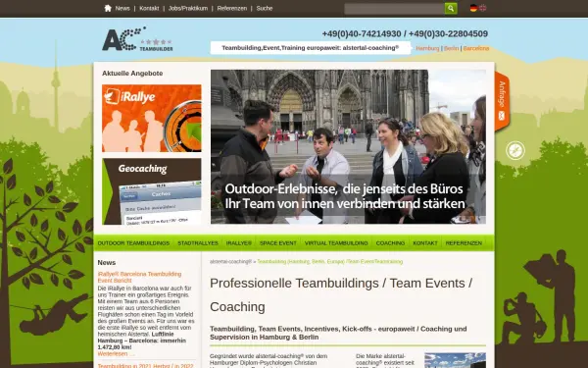Open Virtual Teambuilding in green menu
Screen dimensions: 588x368
pos(336,243)
